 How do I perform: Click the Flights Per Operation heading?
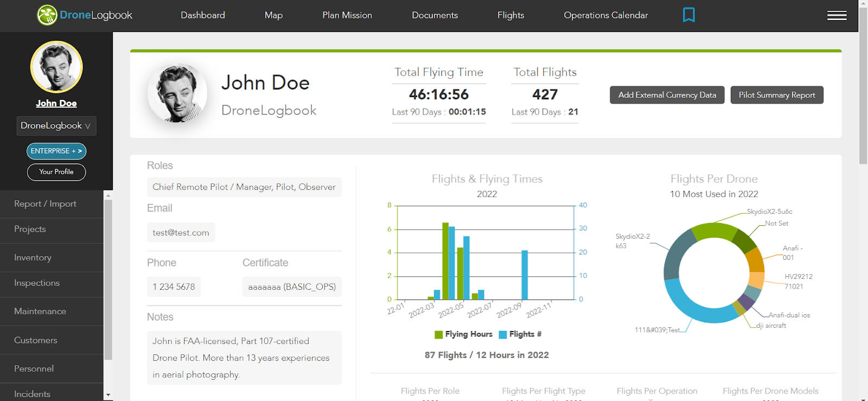pyautogui.click(x=657, y=391)
